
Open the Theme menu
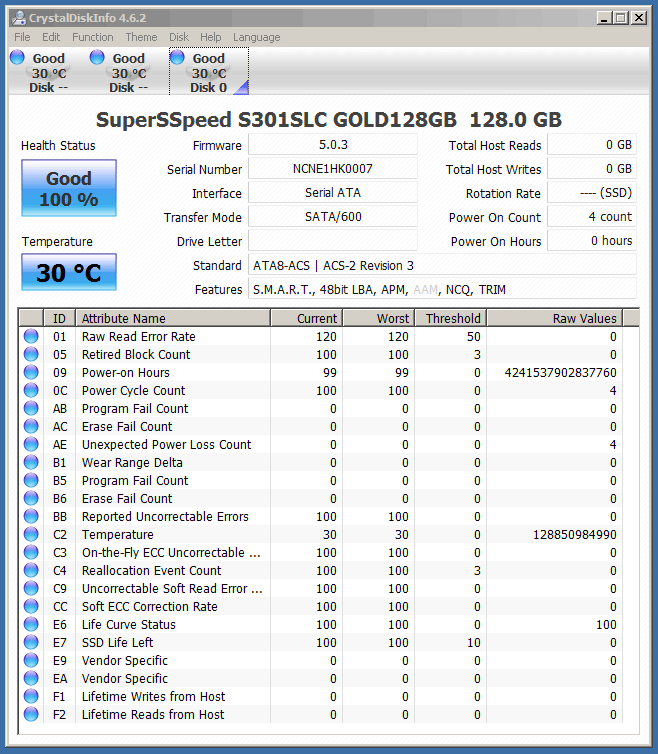point(141,37)
